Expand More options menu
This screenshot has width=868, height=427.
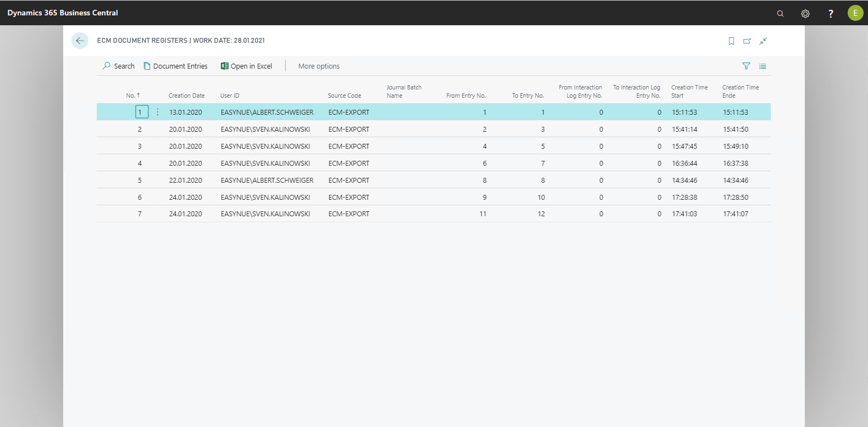319,66
